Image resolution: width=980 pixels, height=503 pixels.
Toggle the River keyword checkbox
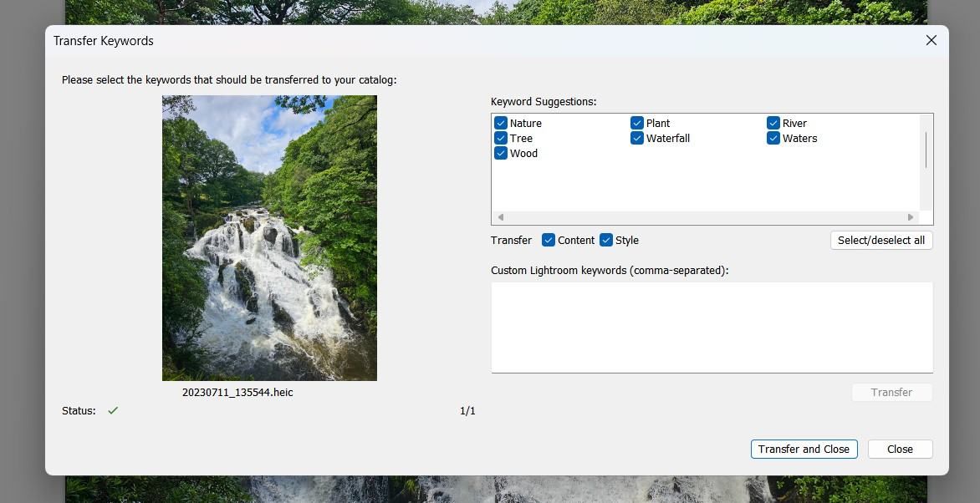(773, 123)
